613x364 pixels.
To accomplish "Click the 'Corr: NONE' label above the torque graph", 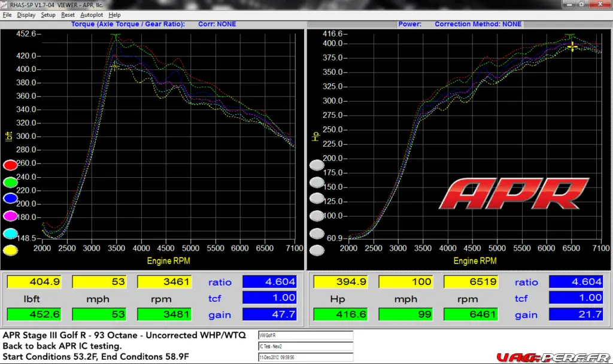I will coord(217,24).
